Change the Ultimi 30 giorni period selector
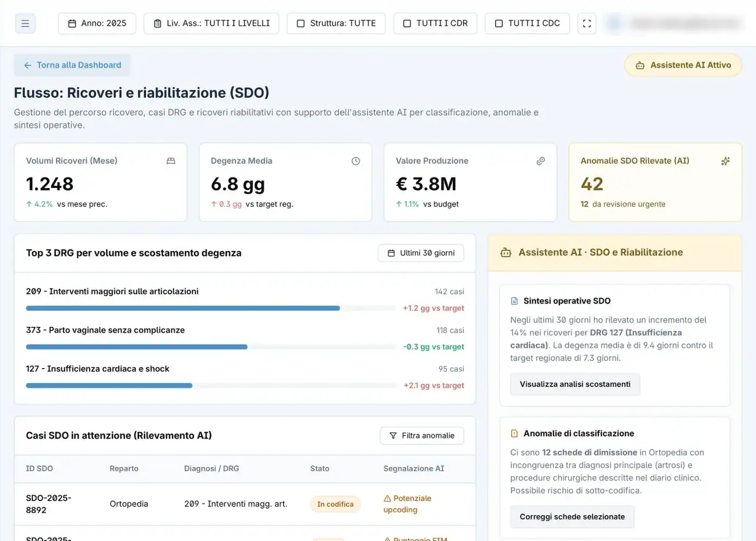 (421, 253)
